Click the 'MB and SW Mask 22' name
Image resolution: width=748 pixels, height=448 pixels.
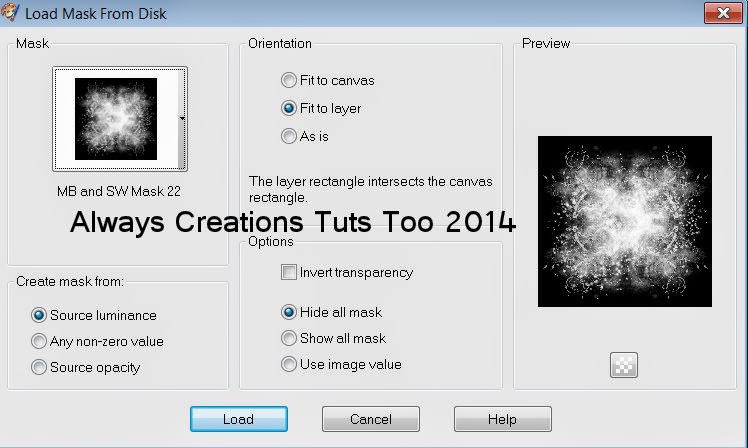(x=119, y=191)
